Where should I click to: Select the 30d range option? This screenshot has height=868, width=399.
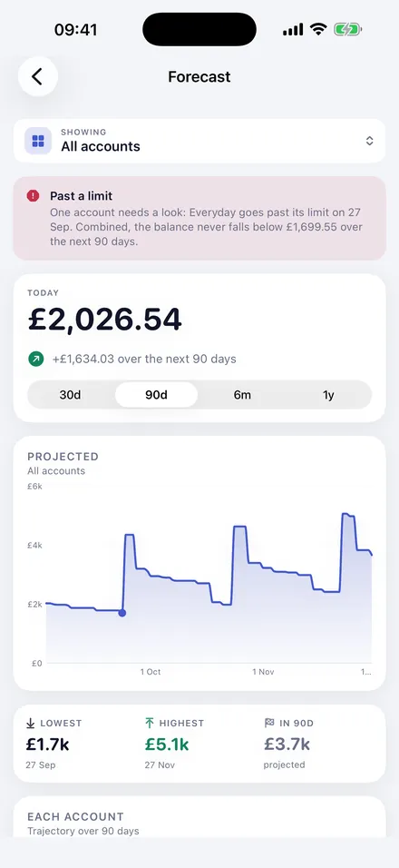tap(70, 395)
